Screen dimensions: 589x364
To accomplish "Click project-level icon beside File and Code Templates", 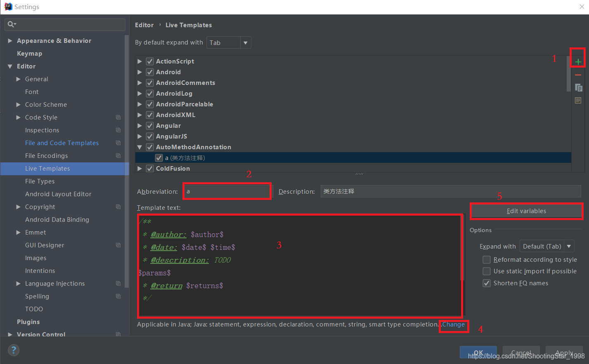I will point(118,143).
